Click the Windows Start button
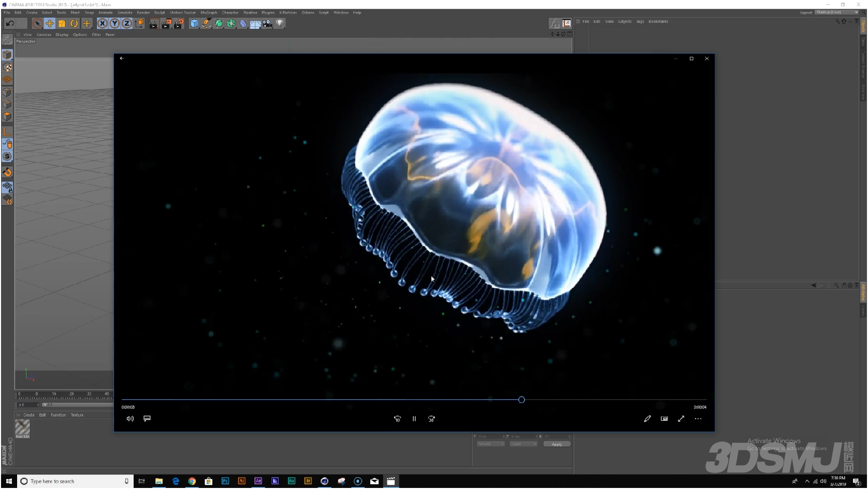This screenshot has height=489, width=868. [9, 481]
